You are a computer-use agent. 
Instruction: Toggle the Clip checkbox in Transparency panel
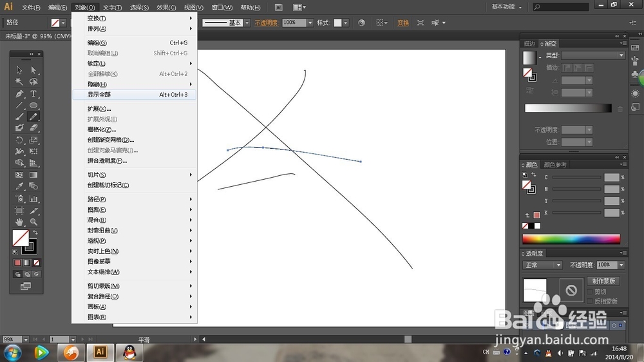tap(590, 292)
